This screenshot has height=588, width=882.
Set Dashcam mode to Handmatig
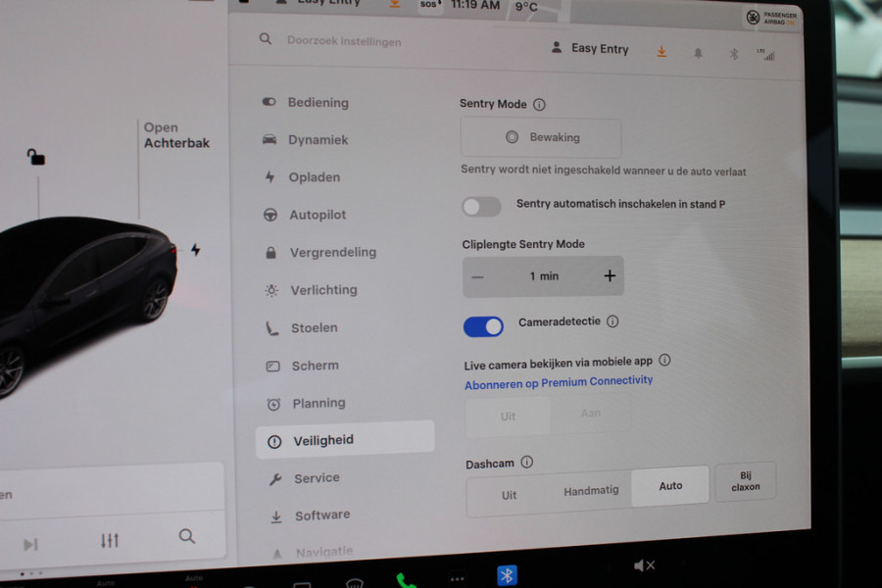pyautogui.click(x=591, y=490)
